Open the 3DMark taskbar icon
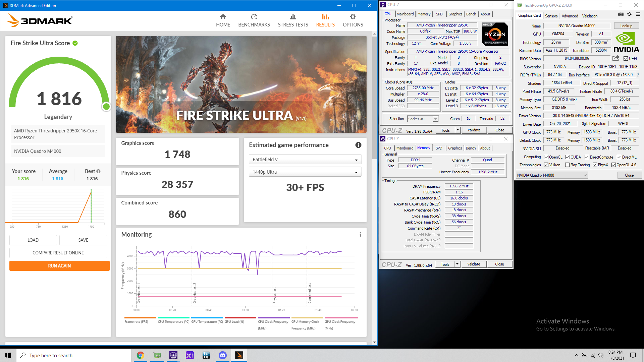 tap(239, 355)
